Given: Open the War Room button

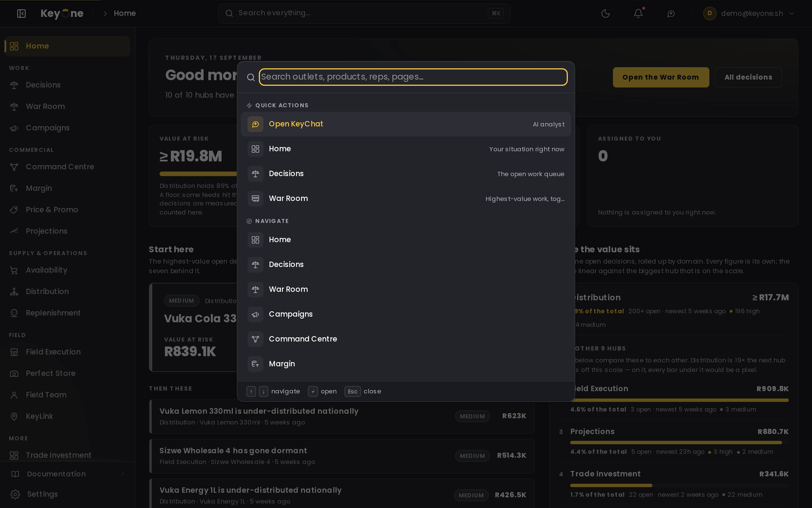Looking at the screenshot, I should click(x=661, y=77).
